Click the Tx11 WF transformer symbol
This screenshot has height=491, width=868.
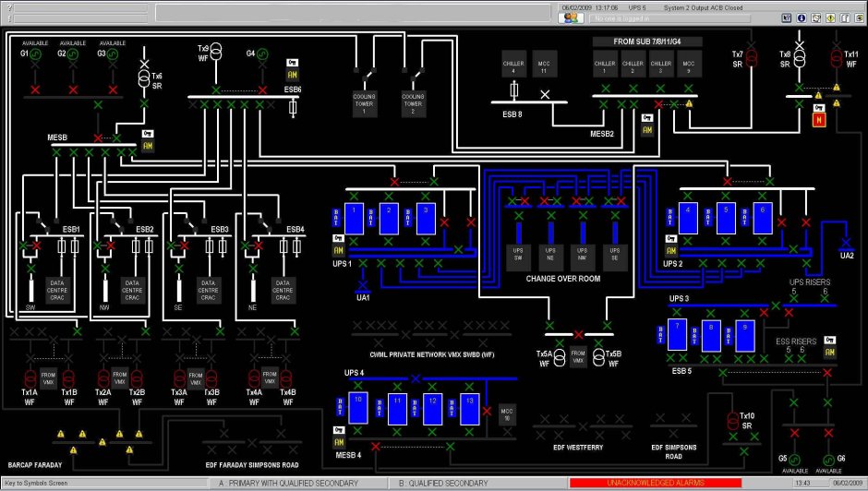[x=837, y=57]
